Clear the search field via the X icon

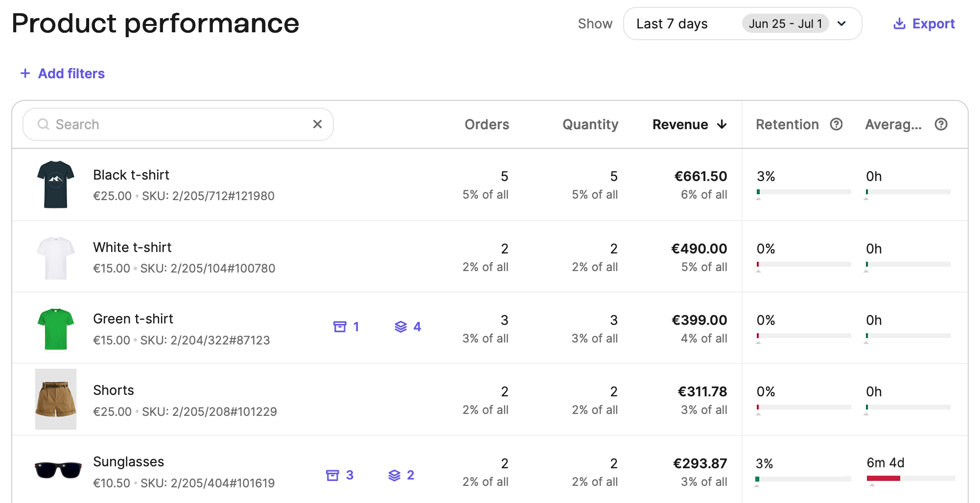point(317,124)
